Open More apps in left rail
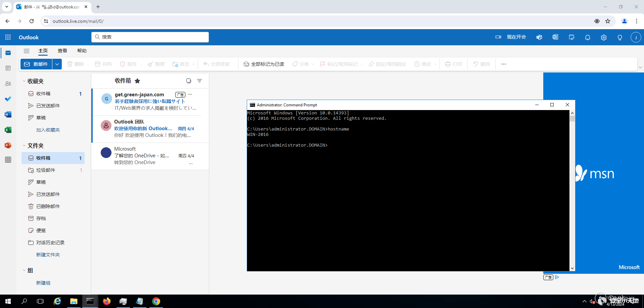 tap(8, 160)
